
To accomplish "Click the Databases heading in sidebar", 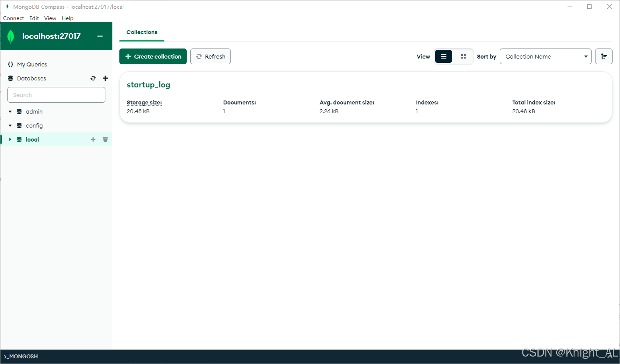I will click(31, 78).
